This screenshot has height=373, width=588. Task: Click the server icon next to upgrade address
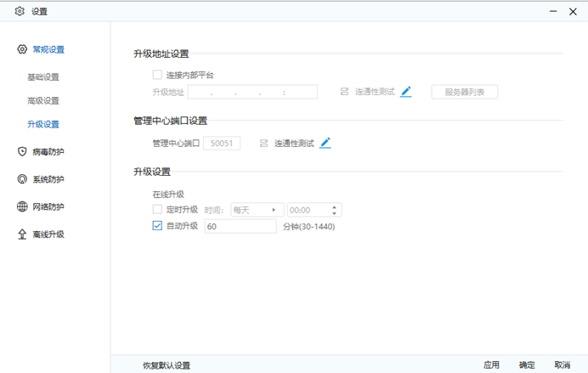tap(344, 92)
